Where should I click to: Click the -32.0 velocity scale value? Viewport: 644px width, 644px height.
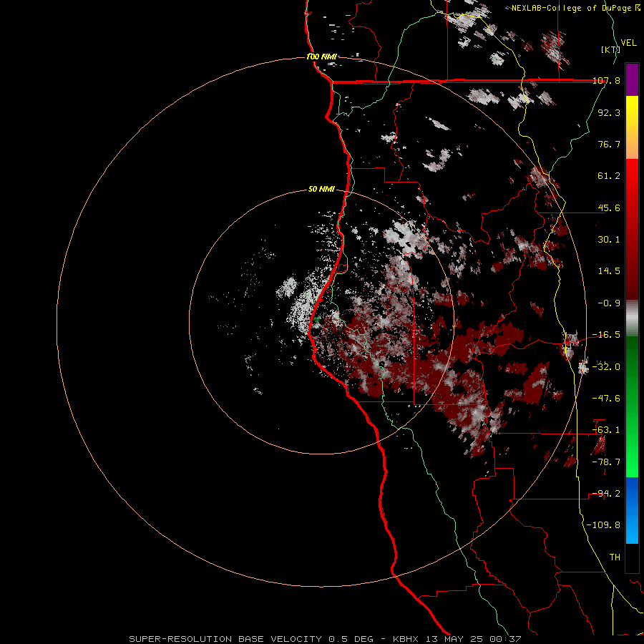coord(606,367)
